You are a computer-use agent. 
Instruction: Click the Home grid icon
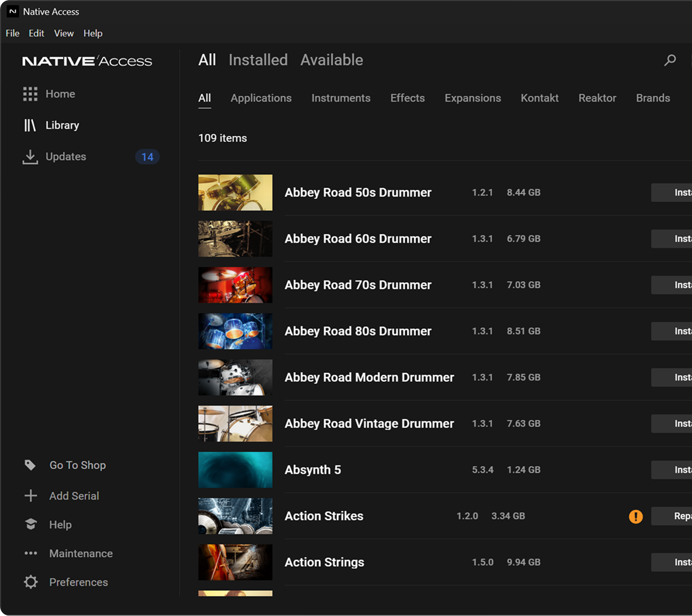coord(30,94)
